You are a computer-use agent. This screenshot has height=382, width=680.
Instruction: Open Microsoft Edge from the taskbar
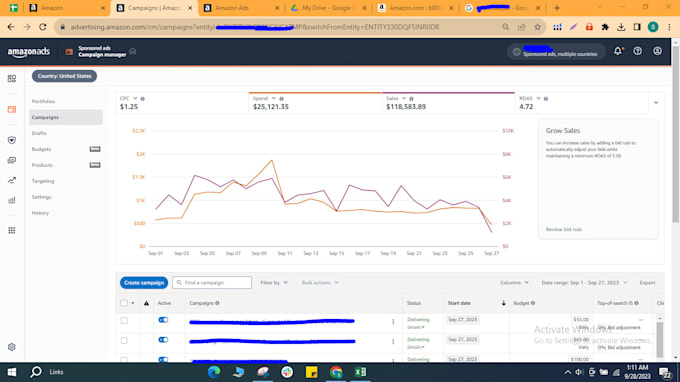coord(214,372)
